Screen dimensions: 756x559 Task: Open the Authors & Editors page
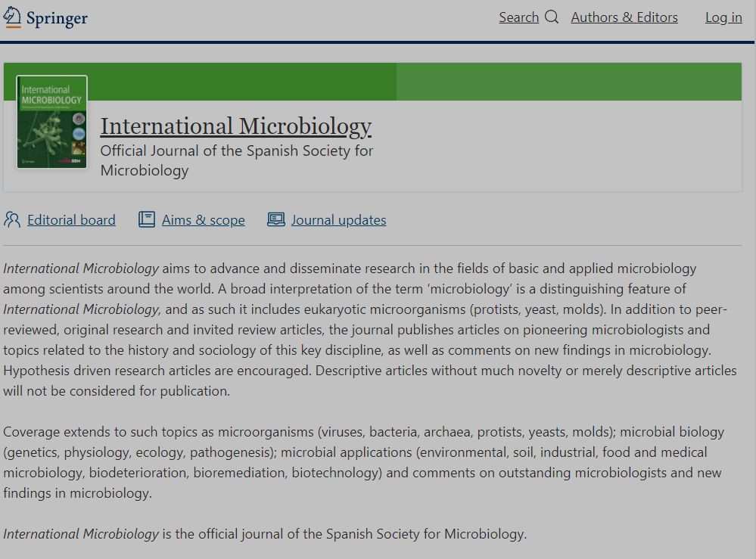624,17
